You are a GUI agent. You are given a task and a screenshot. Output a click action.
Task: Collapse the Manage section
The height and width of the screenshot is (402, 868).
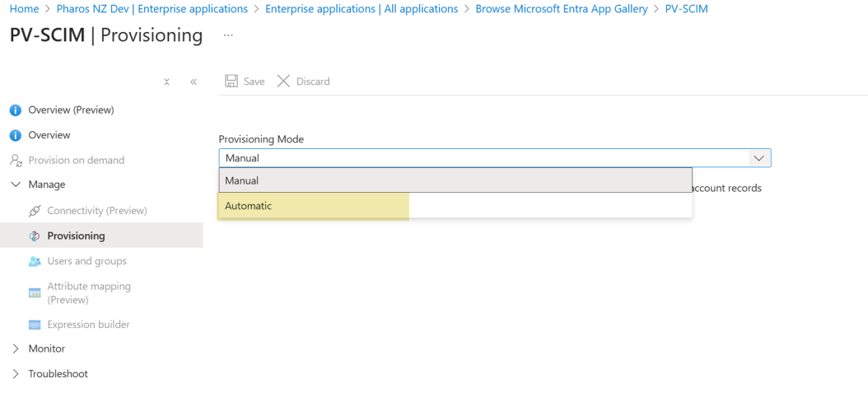point(16,185)
